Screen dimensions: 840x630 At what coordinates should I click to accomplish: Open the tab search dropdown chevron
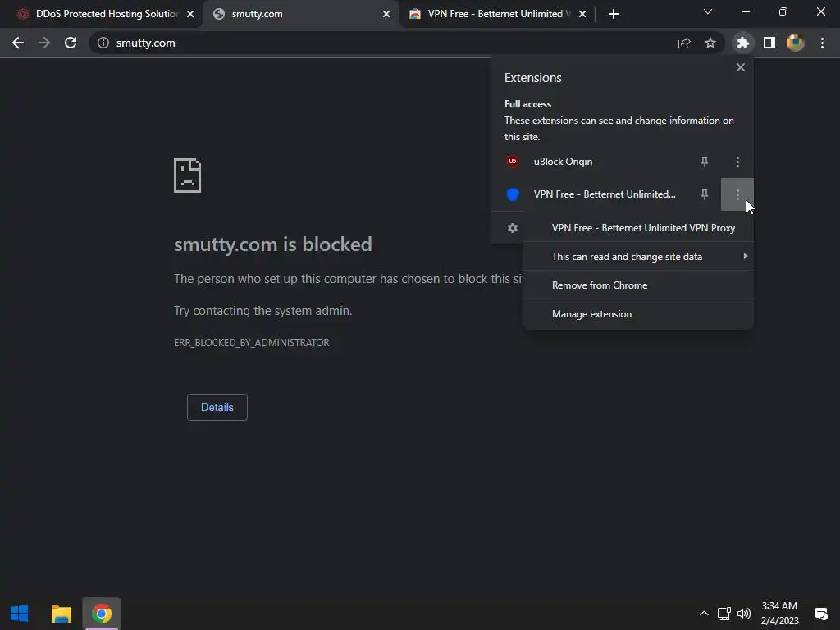tap(708, 11)
